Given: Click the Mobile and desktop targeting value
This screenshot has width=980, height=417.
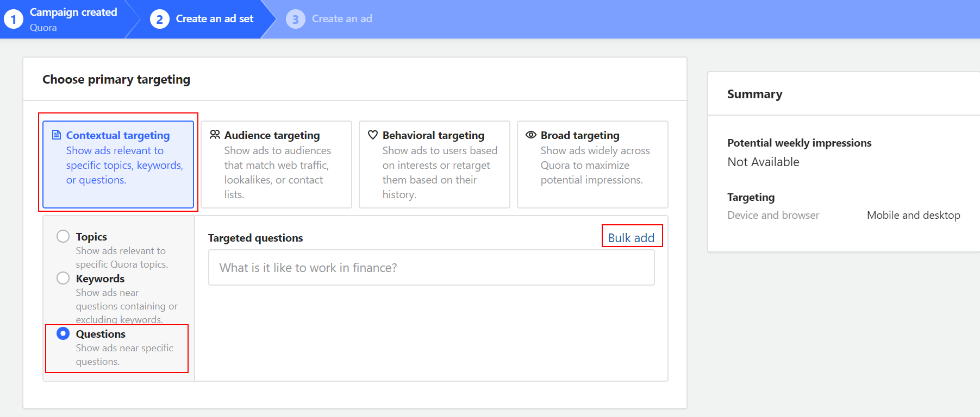Looking at the screenshot, I should [913, 215].
